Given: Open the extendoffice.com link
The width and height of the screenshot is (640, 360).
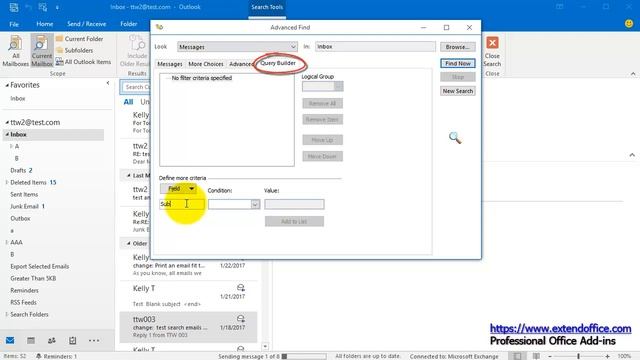Looking at the screenshot, I should coord(560,328).
